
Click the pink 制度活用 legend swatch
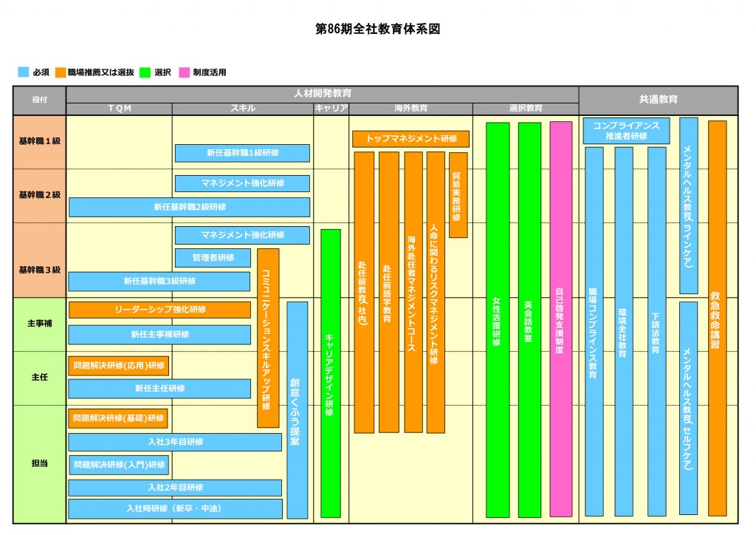click(184, 72)
